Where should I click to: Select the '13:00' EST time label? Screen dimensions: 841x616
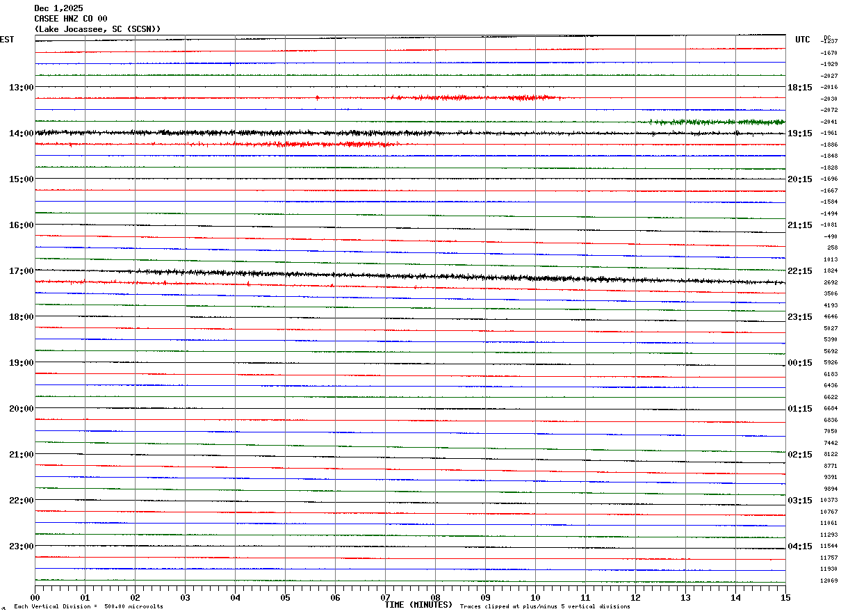coord(21,88)
